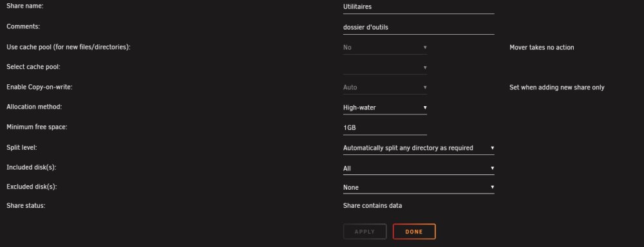Open the empty Select cache pool dropdown
This screenshot has width=644, height=247.
click(385, 68)
